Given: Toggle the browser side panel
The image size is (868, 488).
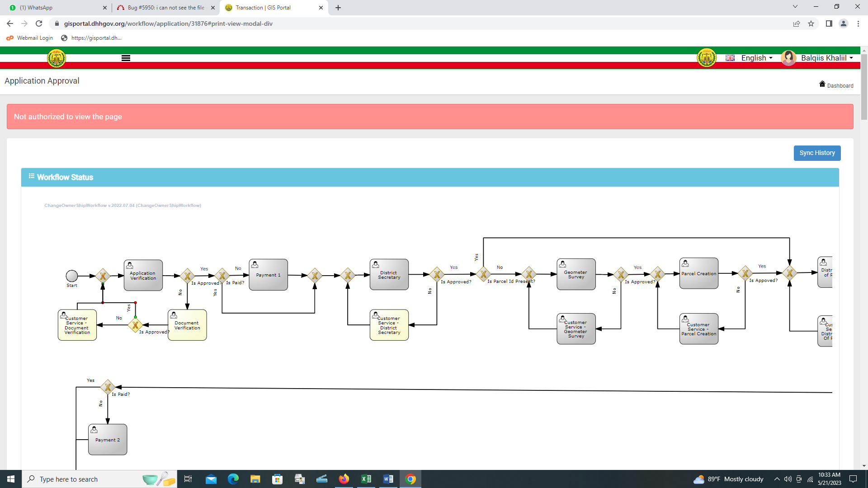Looking at the screenshot, I should pyautogui.click(x=829, y=23).
